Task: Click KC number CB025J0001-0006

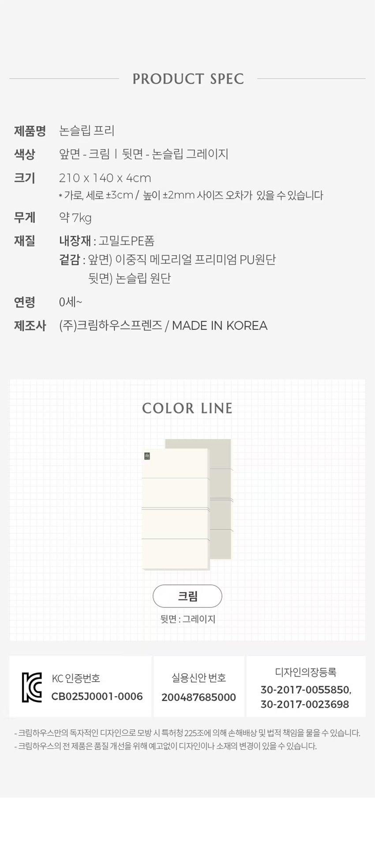Action: pyautogui.click(x=97, y=696)
